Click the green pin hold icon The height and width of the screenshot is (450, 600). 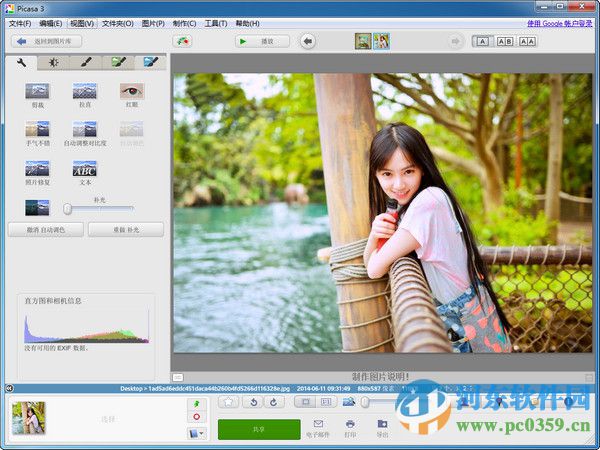pyautogui.click(x=197, y=404)
